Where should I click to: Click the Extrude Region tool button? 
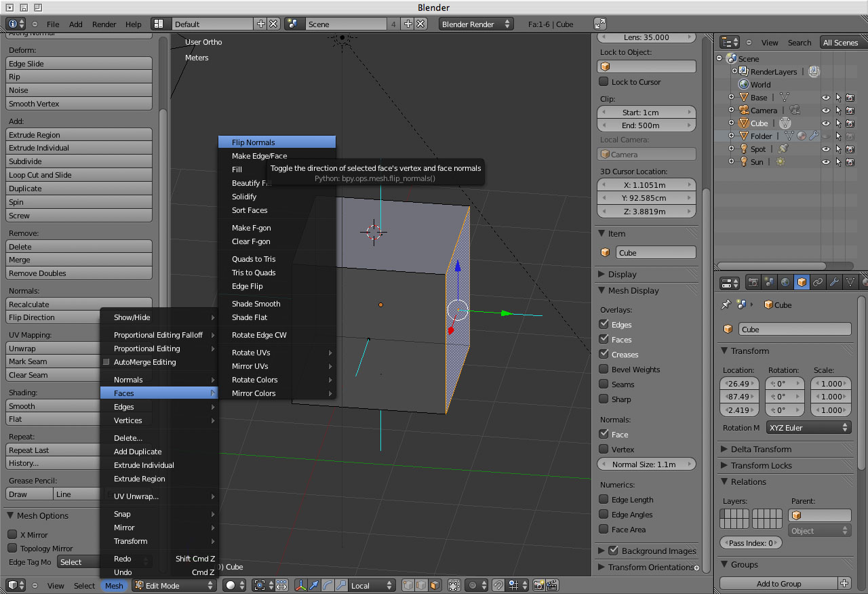coord(79,135)
